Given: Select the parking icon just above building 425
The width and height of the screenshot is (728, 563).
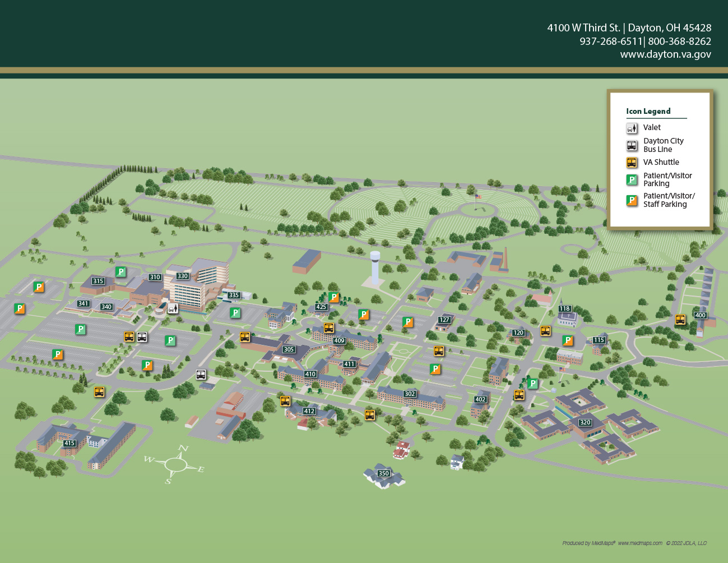Looking at the screenshot, I should tap(334, 298).
